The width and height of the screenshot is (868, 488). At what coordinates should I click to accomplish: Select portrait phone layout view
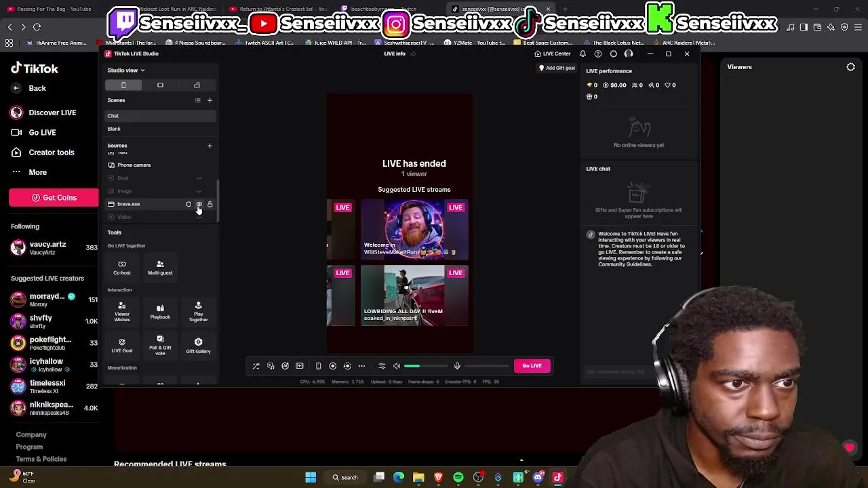pos(123,85)
